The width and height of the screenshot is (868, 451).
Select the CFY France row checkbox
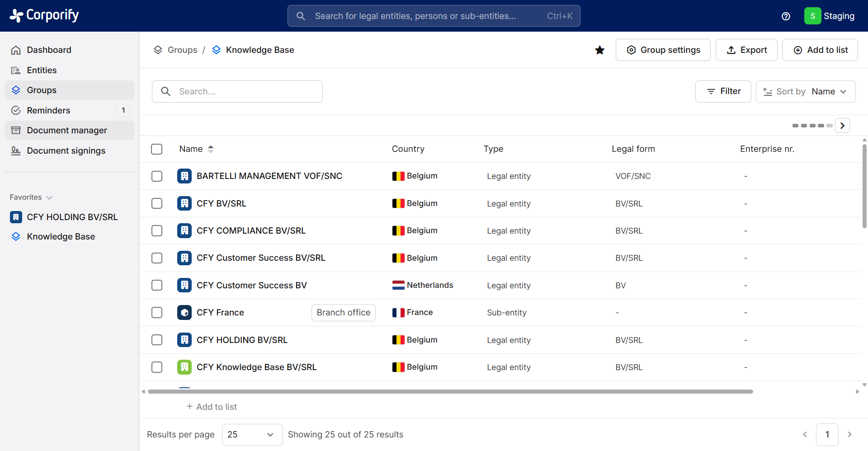coord(157,313)
